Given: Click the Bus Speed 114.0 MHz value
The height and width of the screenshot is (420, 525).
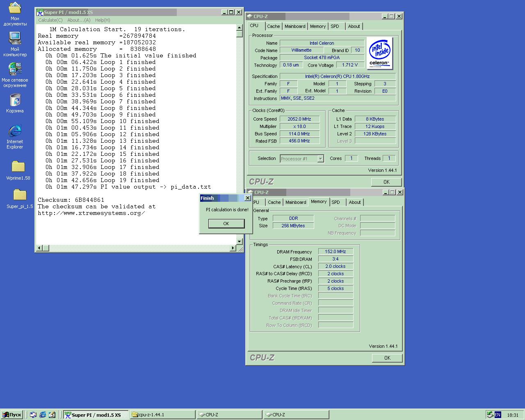Looking at the screenshot, I should tap(299, 134).
